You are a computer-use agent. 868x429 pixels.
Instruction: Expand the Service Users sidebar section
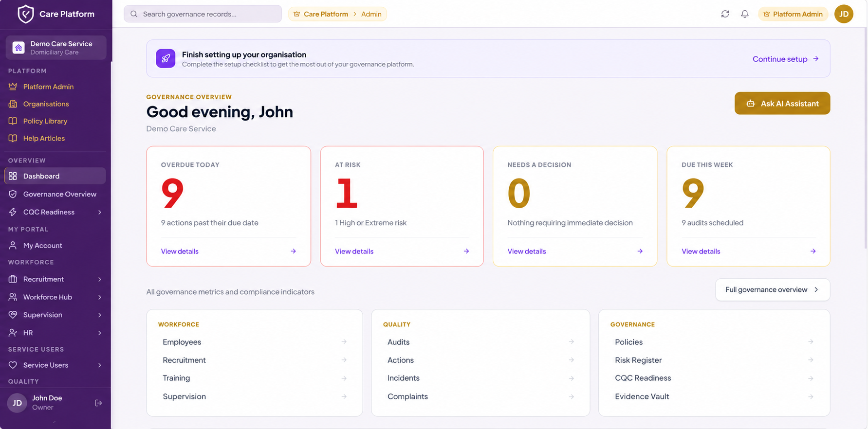(100, 365)
